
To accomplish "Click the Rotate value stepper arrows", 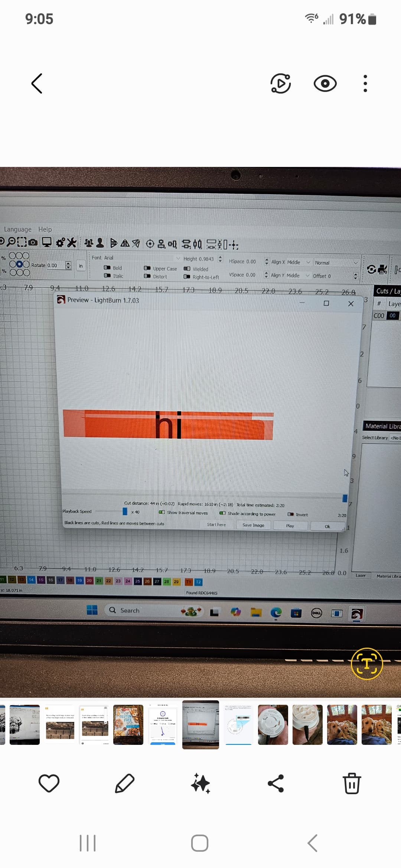I will (68, 265).
